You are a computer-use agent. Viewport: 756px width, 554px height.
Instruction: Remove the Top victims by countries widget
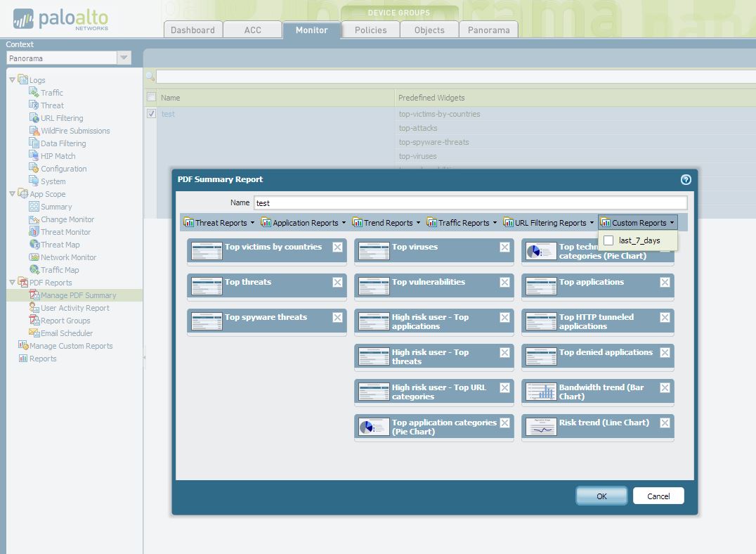pos(337,247)
